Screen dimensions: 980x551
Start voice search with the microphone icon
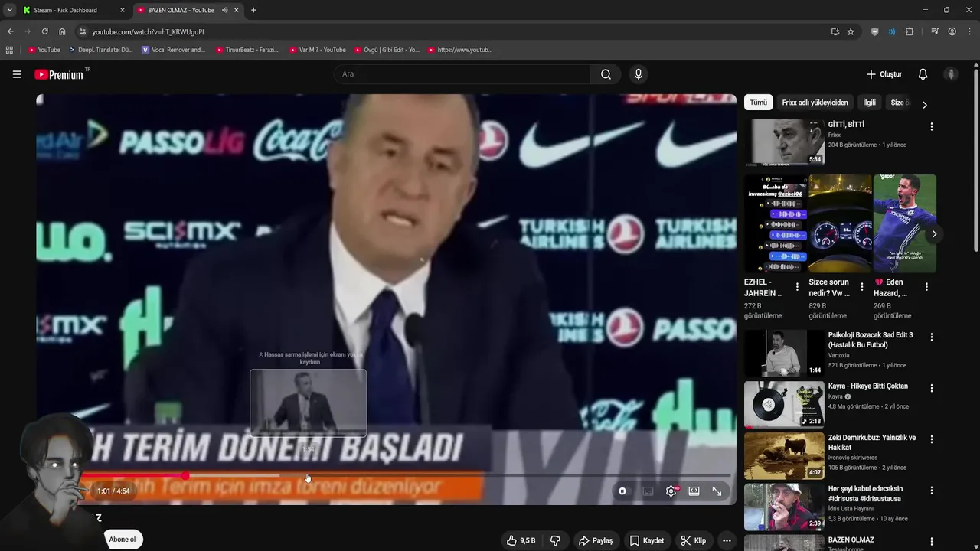tap(638, 74)
